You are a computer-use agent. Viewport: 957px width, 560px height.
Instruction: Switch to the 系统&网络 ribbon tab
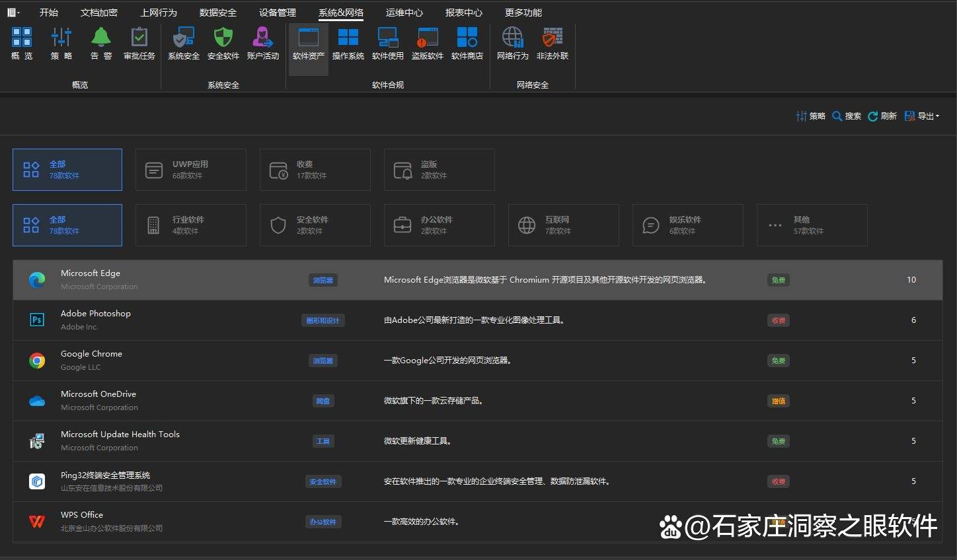tap(341, 13)
